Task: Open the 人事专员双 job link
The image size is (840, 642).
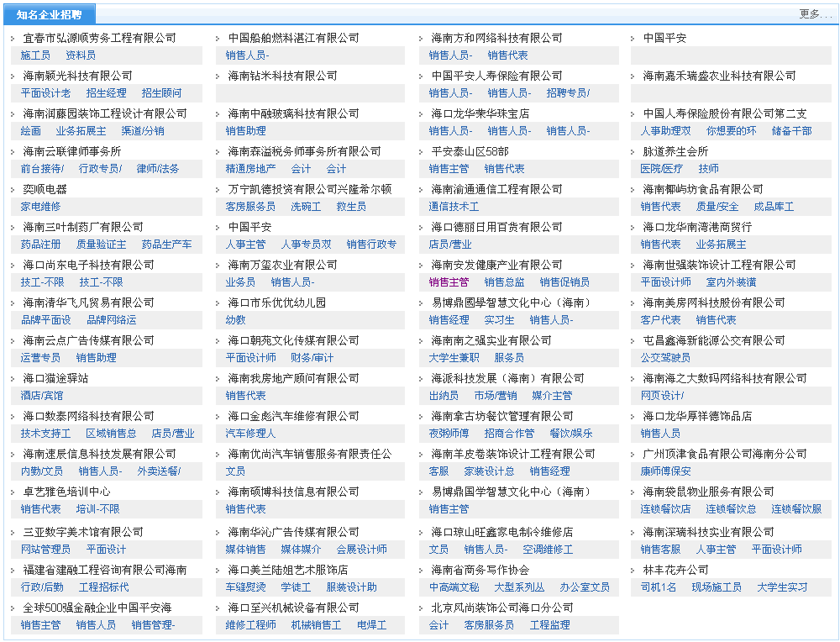Action: pos(306,245)
